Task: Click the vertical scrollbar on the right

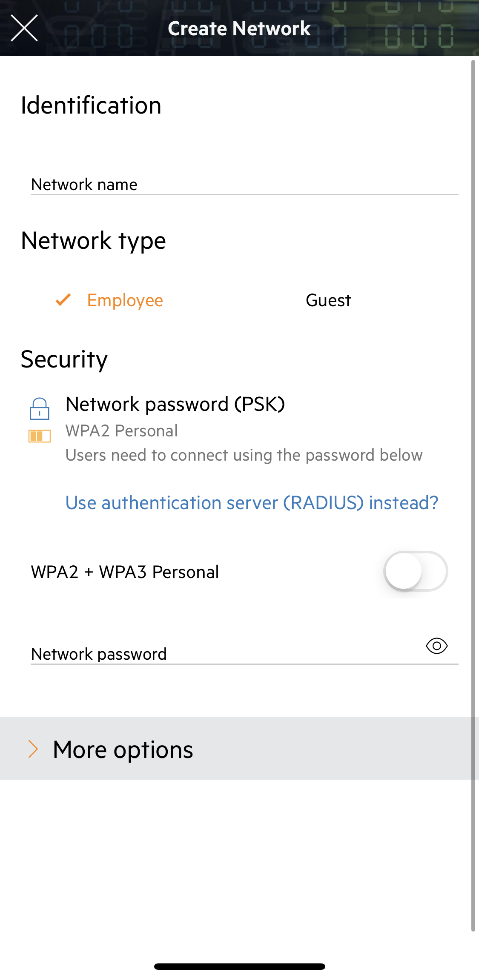Action: [473, 493]
